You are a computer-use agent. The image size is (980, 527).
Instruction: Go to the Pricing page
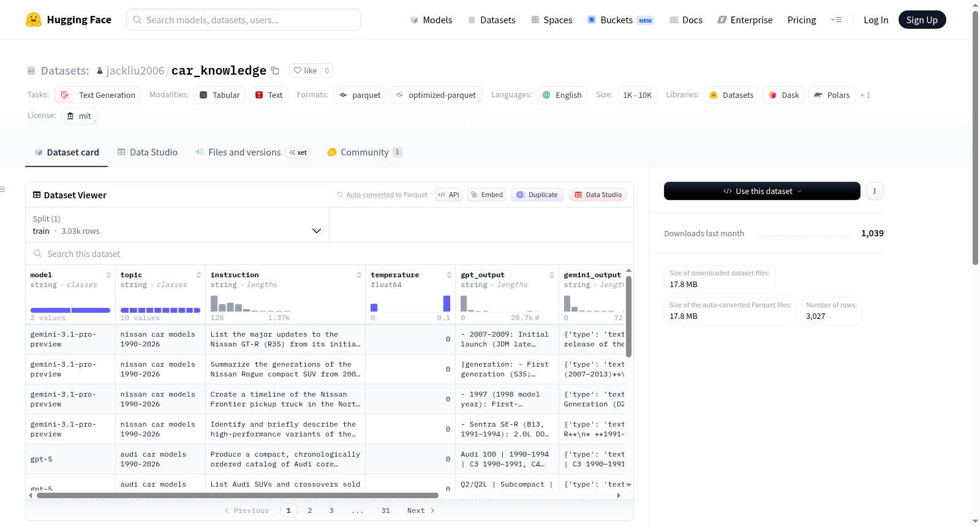802,20
